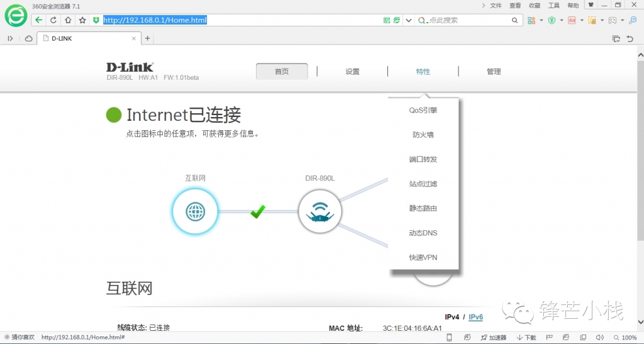The image size is (644, 344).
Task: Click the tab list windows icon
Action: tap(616, 38)
